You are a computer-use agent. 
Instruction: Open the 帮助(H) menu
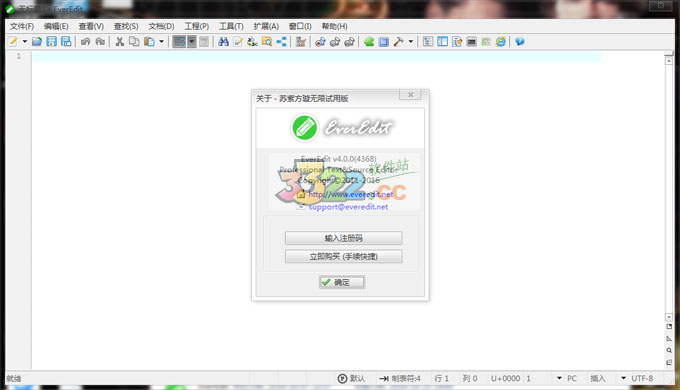(x=334, y=26)
